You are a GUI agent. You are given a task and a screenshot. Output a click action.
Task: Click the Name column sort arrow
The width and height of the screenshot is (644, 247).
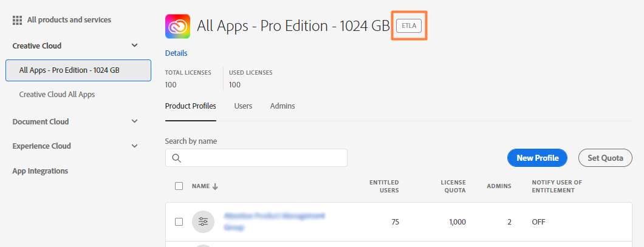coord(215,186)
